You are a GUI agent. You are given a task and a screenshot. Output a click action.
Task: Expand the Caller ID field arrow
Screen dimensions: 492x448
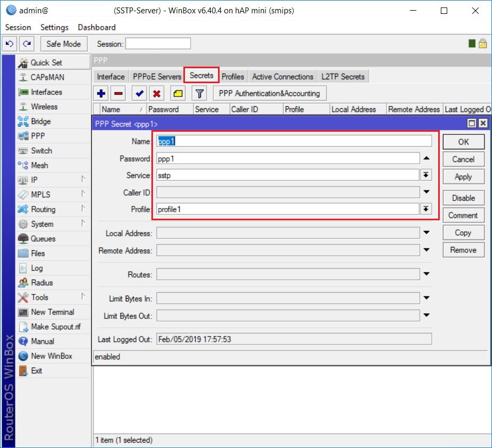coord(426,192)
